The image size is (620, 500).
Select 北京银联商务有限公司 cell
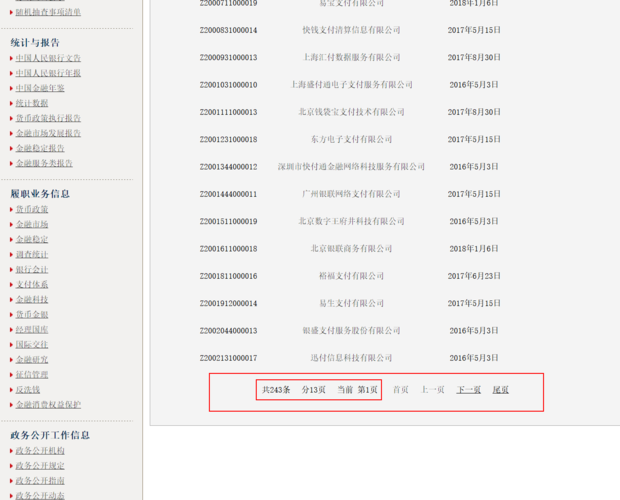(351, 249)
